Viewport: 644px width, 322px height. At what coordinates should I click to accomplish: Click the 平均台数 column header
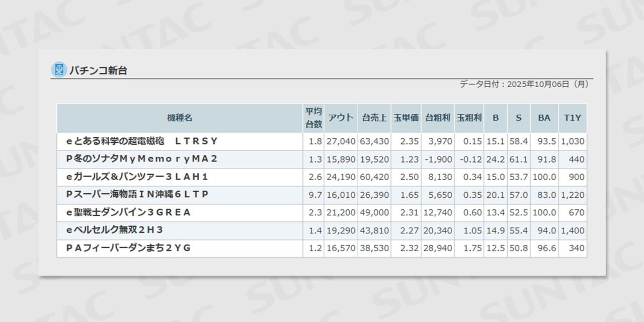point(313,118)
